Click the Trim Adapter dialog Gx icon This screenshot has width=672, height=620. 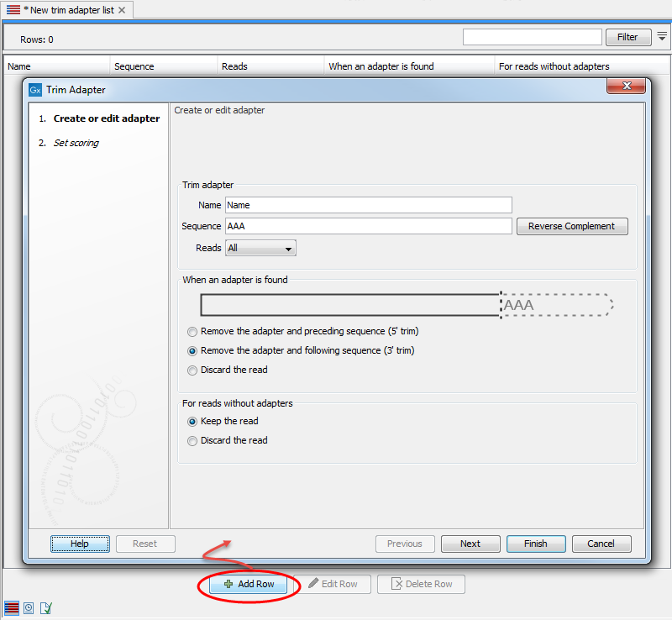coord(35,89)
